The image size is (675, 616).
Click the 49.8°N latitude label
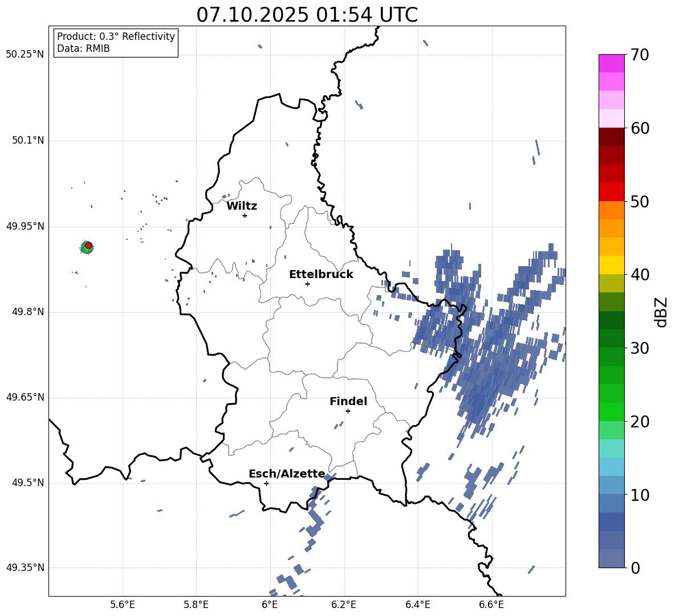pos(27,312)
